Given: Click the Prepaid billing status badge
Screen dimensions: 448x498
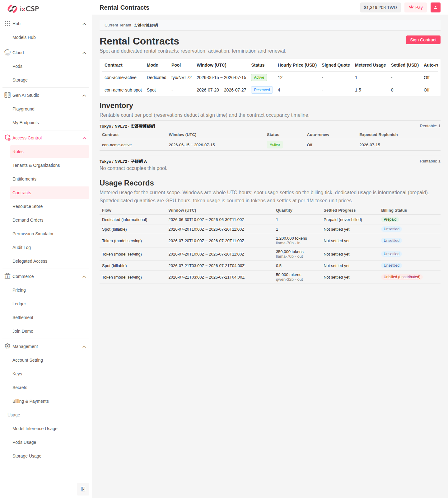Looking at the screenshot, I should [x=390, y=219].
